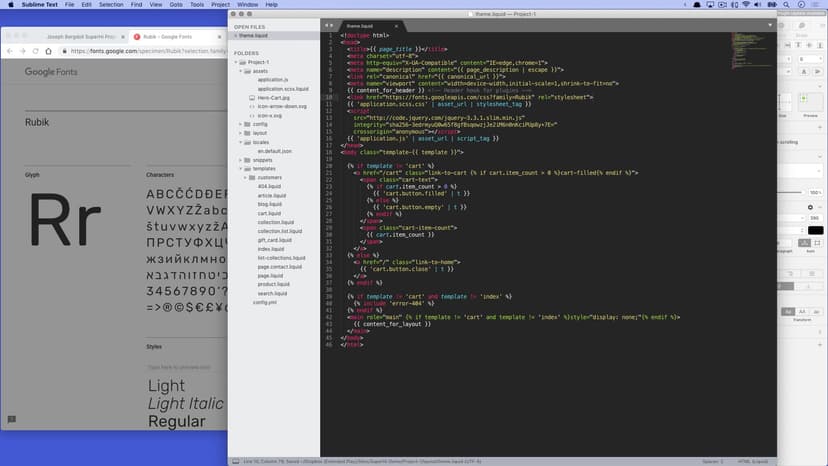The width and height of the screenshot is (828, 466).
Task: Open en.default.json in locales folder
Action: tap(273, 151)
